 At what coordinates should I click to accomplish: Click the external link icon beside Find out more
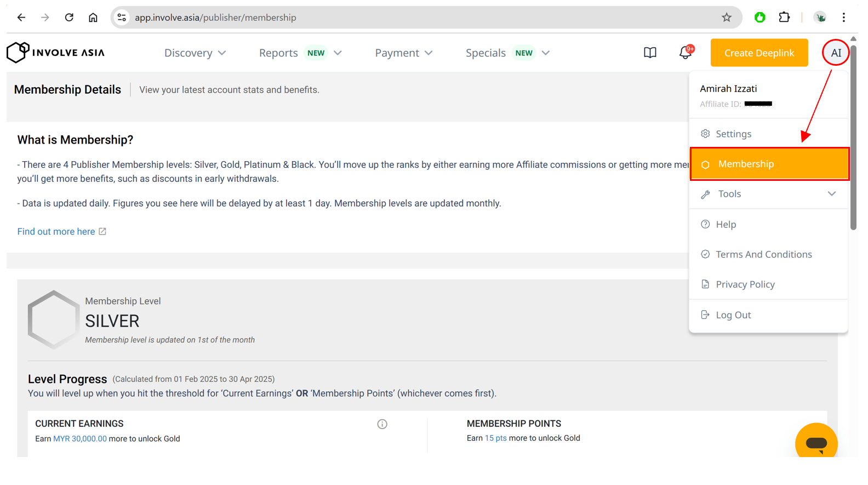[102, 231]
